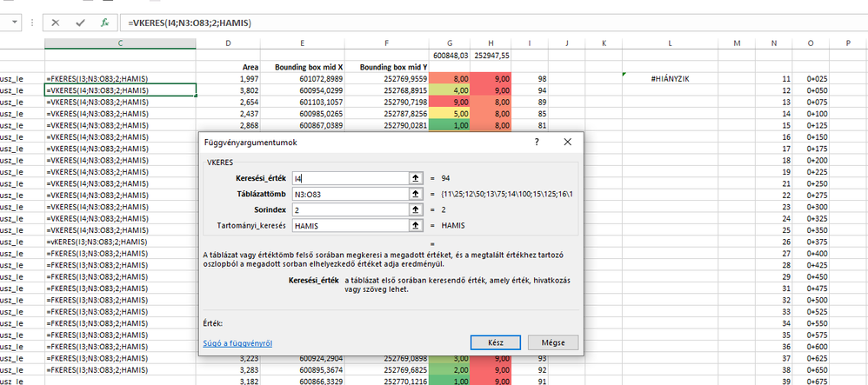Select column E header
Image resolution: width=868 pixels, height=385 pixels.
click(303, 43)
